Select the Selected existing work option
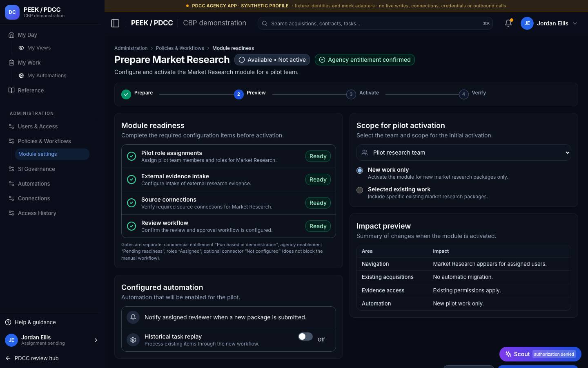 [x=360, y=190]
